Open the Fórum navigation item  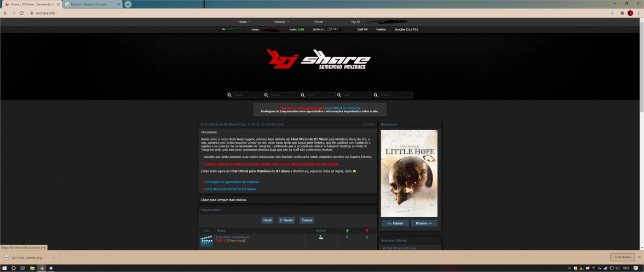pos(318,22)
